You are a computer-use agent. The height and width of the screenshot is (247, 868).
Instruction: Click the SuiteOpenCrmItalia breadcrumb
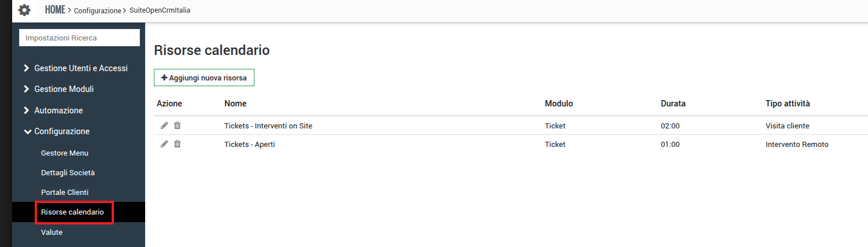point(160,11)
